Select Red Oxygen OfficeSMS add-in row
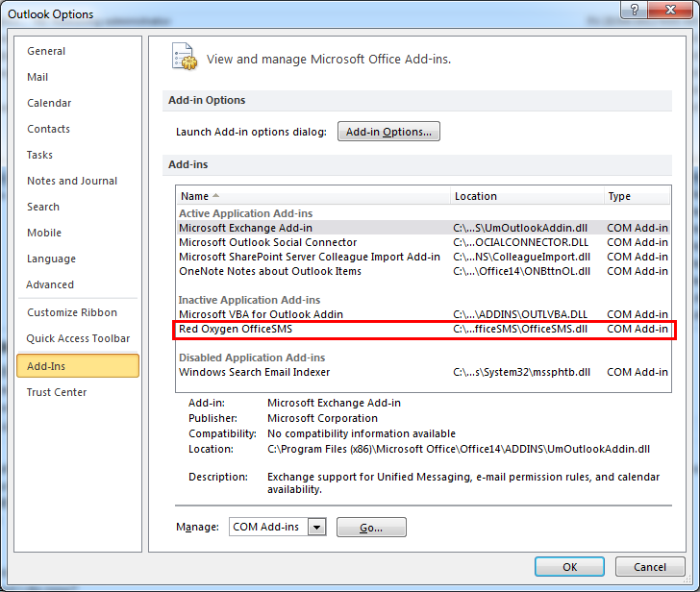Image resolution: width=700 pixels, height=592 pixels. [423, 330]
